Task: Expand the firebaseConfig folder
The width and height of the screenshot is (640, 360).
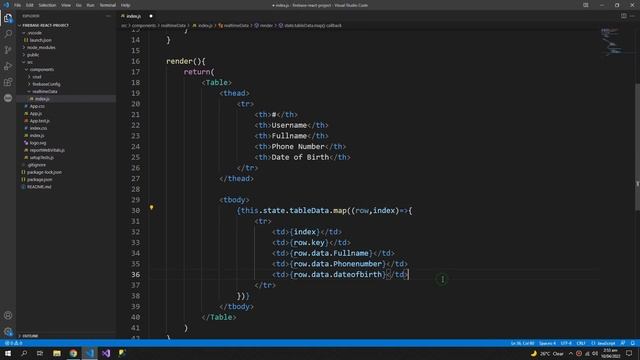Action: click(46, 84)
